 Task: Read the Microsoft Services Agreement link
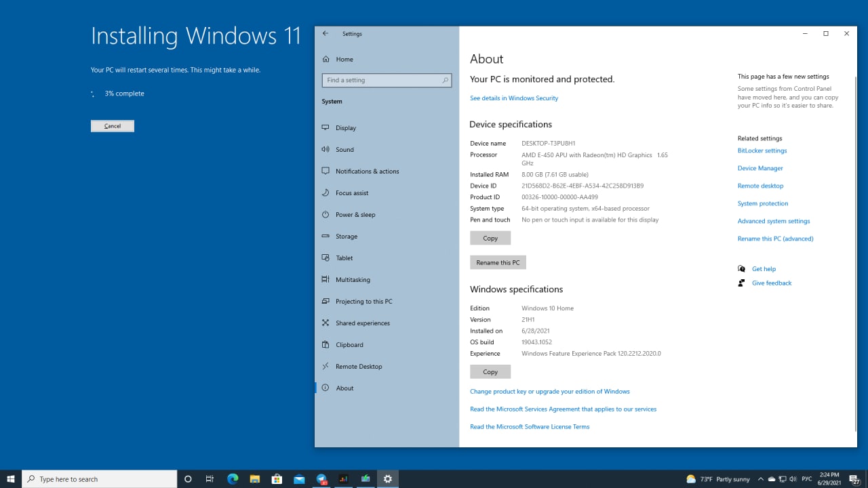tap(563, 409)
